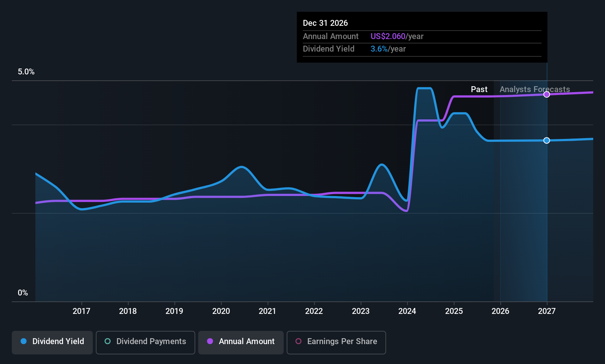Viewport: 605px width, 364px height.
Task: Click the teal Dividend Payments circle icon
Action: click(x=107, y=342)
